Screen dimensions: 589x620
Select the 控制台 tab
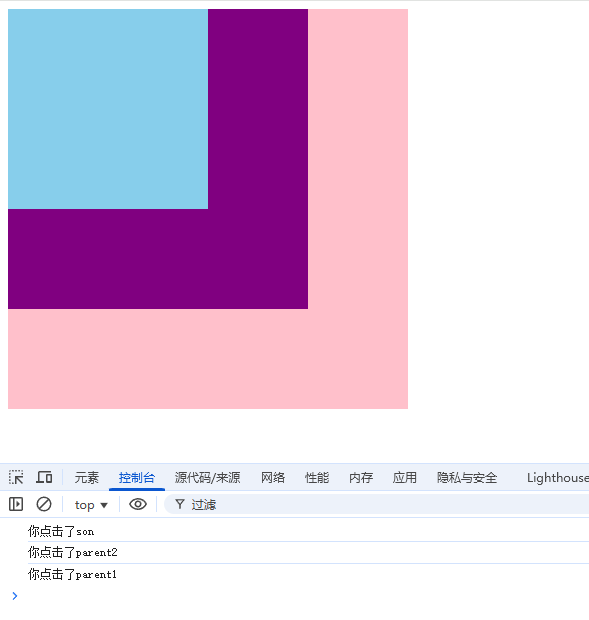pyautogui.click(x=137, y=478)
